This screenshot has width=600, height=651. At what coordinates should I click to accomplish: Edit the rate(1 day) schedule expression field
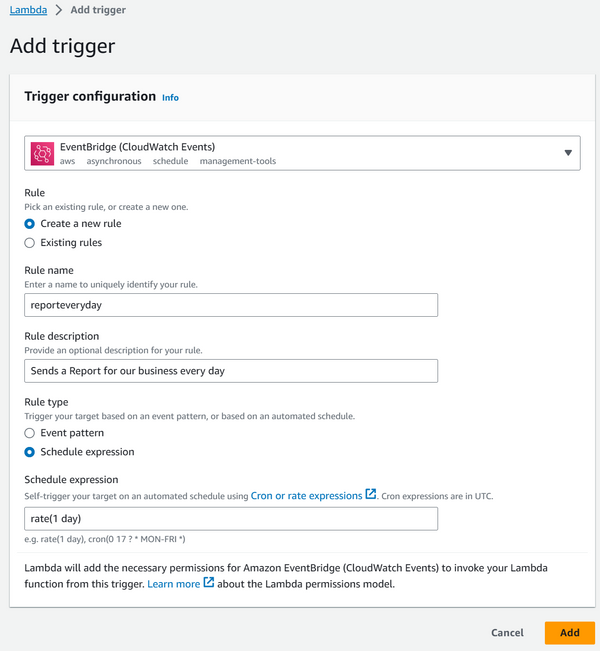point(231,519)
